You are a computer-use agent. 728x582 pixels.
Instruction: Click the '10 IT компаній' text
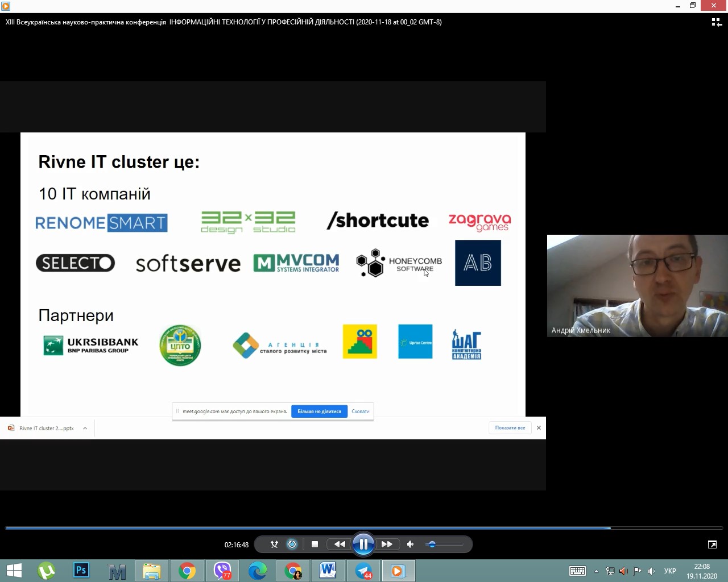[94, 194]
